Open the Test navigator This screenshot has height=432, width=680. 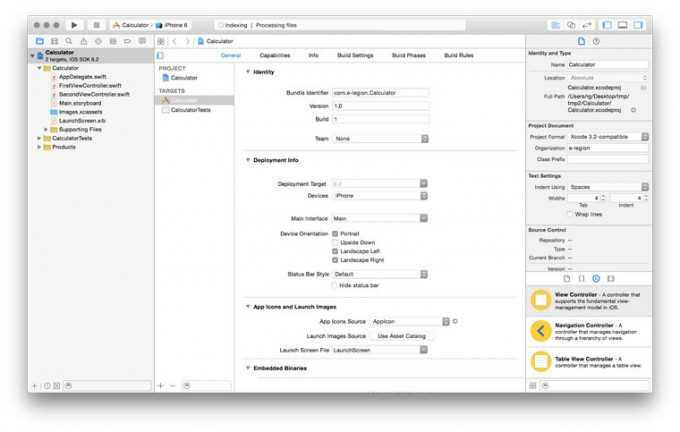[98, 41]
